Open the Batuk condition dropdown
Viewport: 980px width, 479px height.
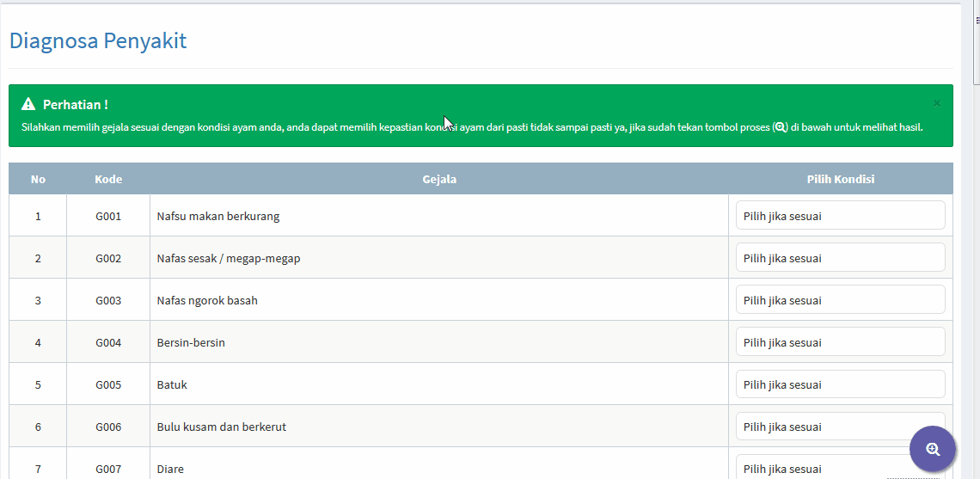840,384
